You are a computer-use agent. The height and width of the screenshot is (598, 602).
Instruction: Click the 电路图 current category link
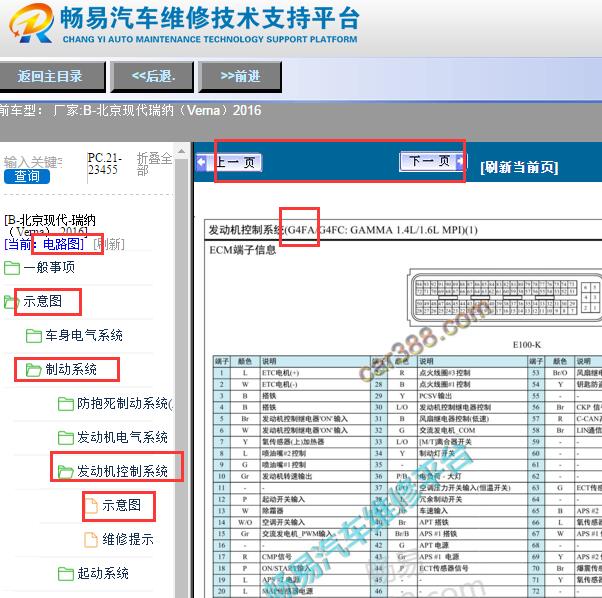63,244
